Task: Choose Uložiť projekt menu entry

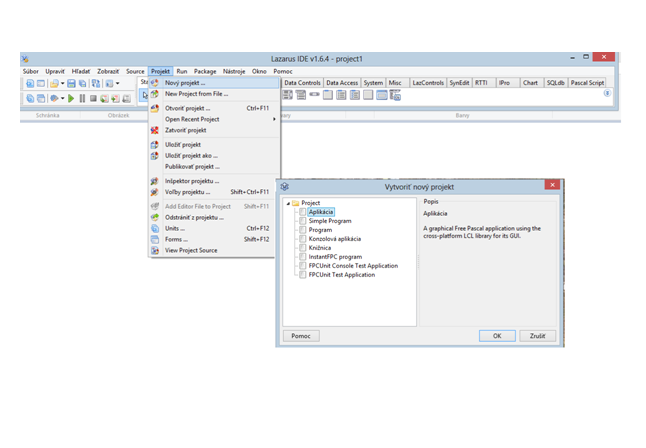Action: 214,145
